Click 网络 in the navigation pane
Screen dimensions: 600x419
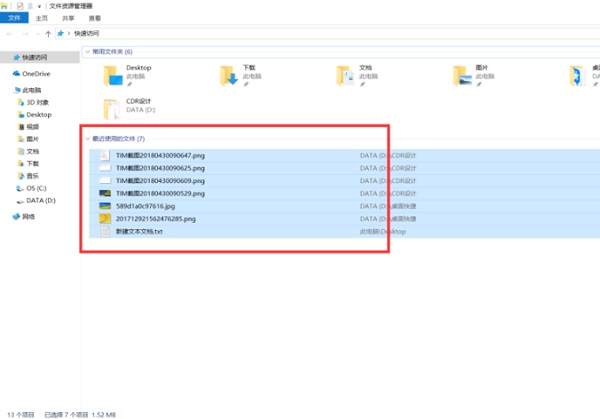point(28,216)
